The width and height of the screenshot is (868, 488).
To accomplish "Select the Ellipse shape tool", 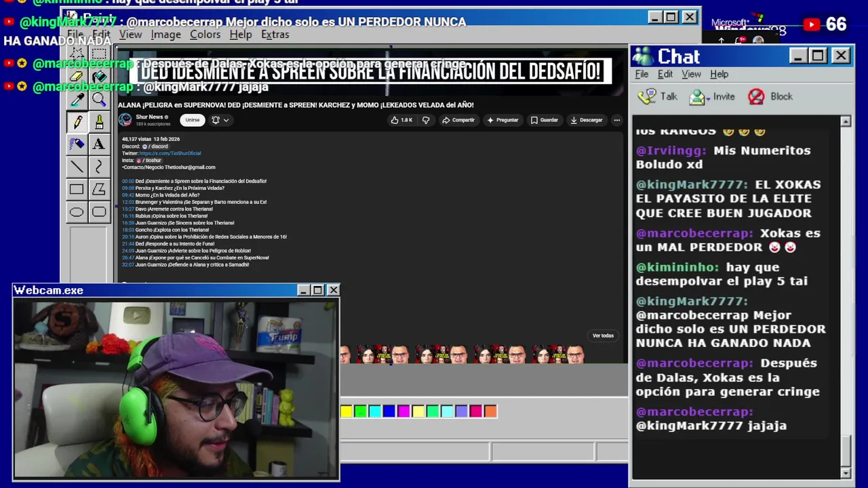I will tap(77, 212).
